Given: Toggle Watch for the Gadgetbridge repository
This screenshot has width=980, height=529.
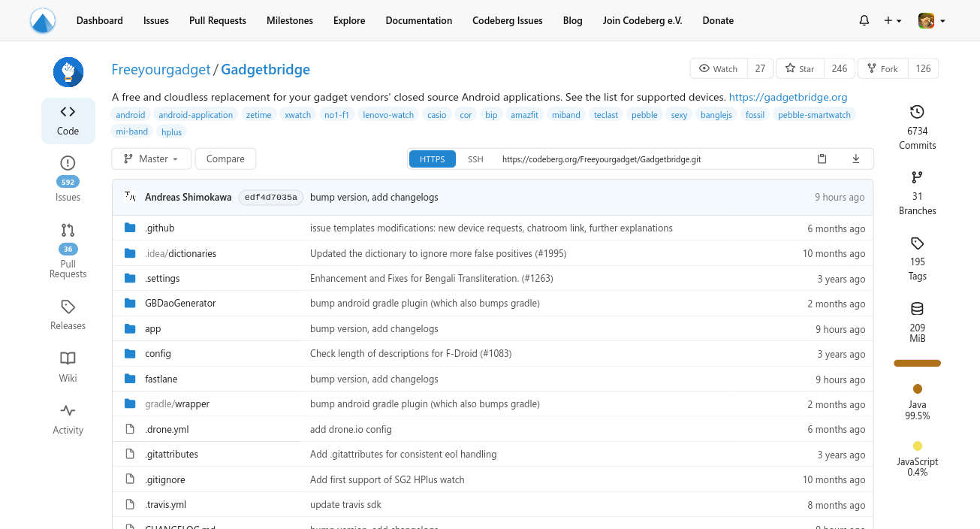Looking at the screenshot, I should [x=718, y=68].
